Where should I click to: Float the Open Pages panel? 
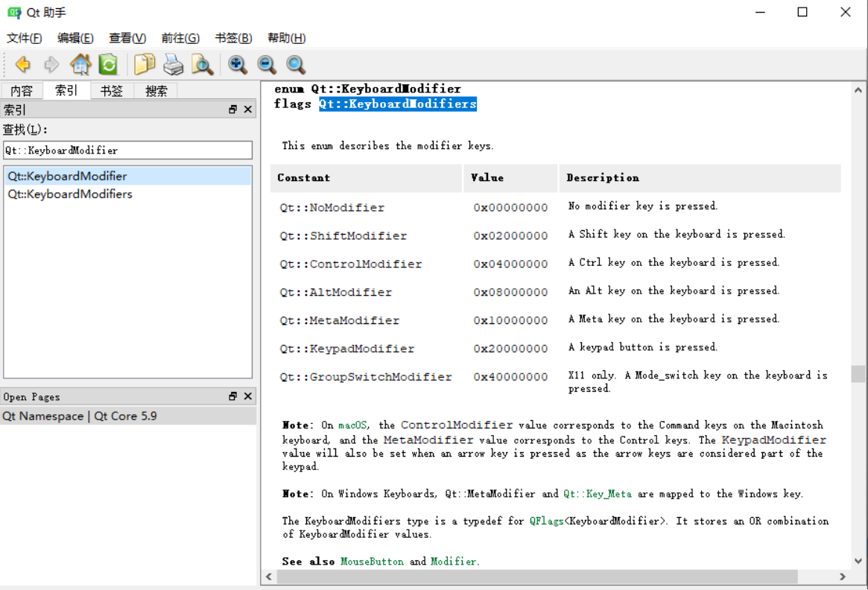click(233, 396)
